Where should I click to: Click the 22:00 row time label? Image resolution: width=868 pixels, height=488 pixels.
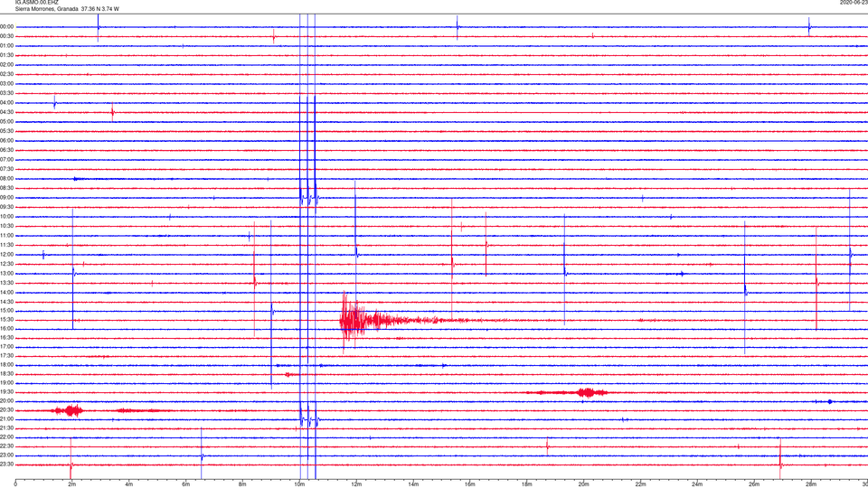click(6, 437)
